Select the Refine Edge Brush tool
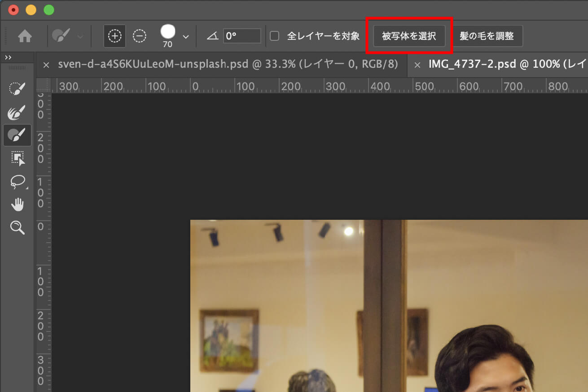The height and width of the screenshot is (392, 588). 17,112
